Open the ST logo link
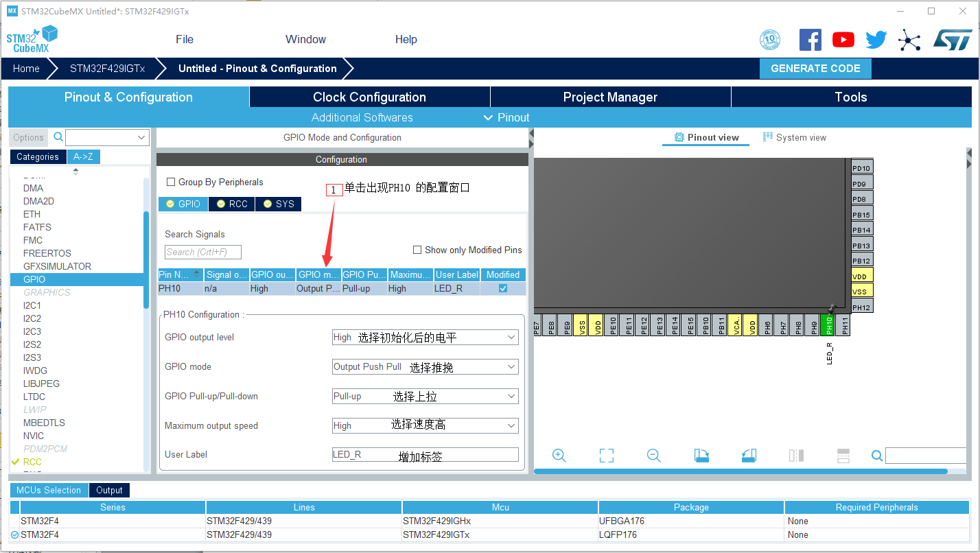 [x=953, y=40]
